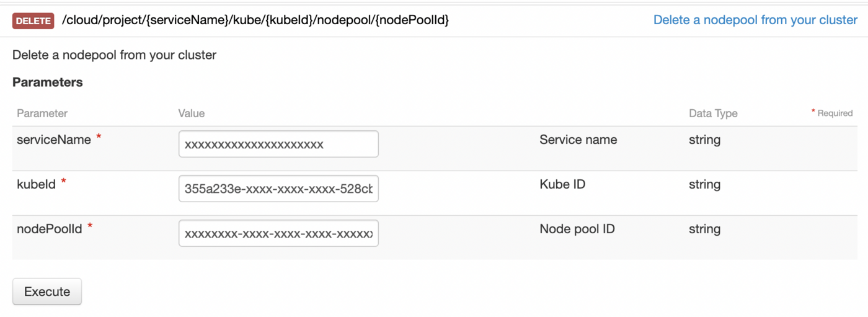Image resolution: width=868 pixels, height=317 pixels.
Task: Click the 'Service name' description text
Action: pyautogui.click(x=578, y=140)
